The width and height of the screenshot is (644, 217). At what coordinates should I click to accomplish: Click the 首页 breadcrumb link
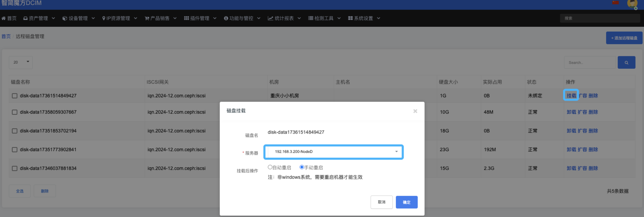(x=6, y=36)
